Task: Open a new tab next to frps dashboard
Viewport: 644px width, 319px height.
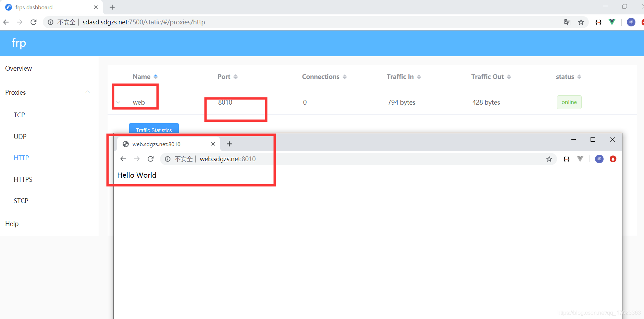Action: (x=112, y=7)
